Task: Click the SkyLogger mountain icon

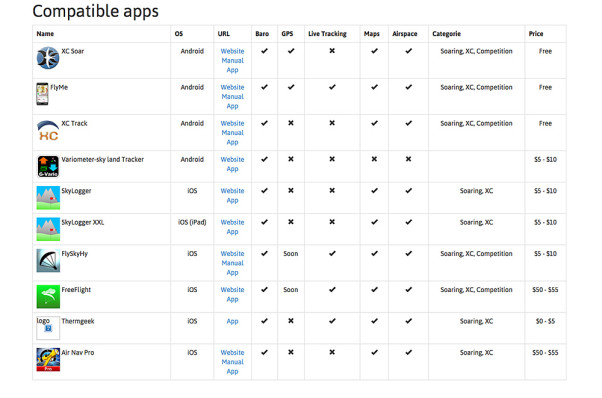Action: point(48,198)
